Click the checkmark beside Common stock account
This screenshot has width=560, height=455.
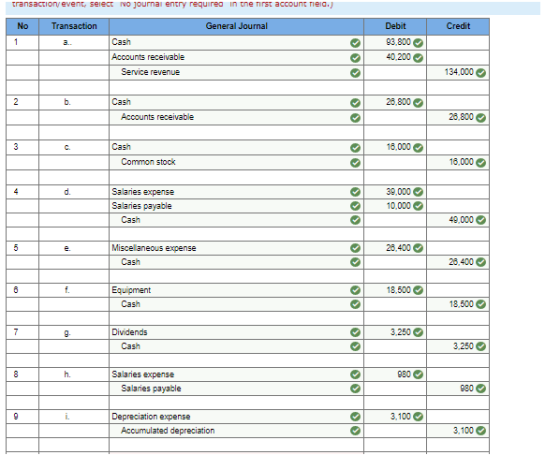[x=355, y=163]
